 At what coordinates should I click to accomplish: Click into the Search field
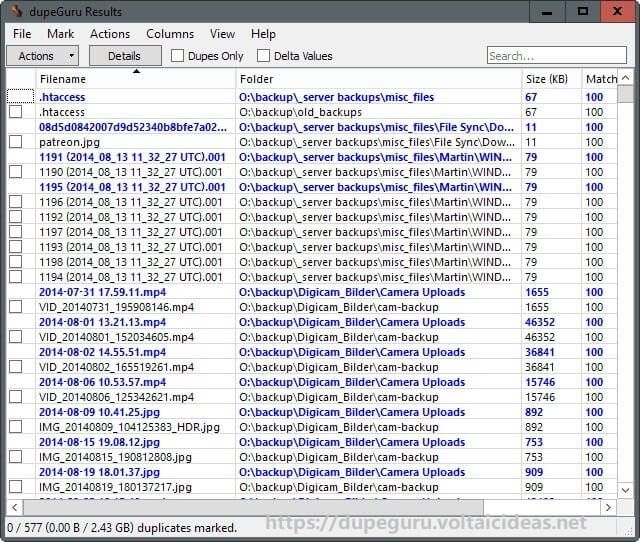pos(557,55)
